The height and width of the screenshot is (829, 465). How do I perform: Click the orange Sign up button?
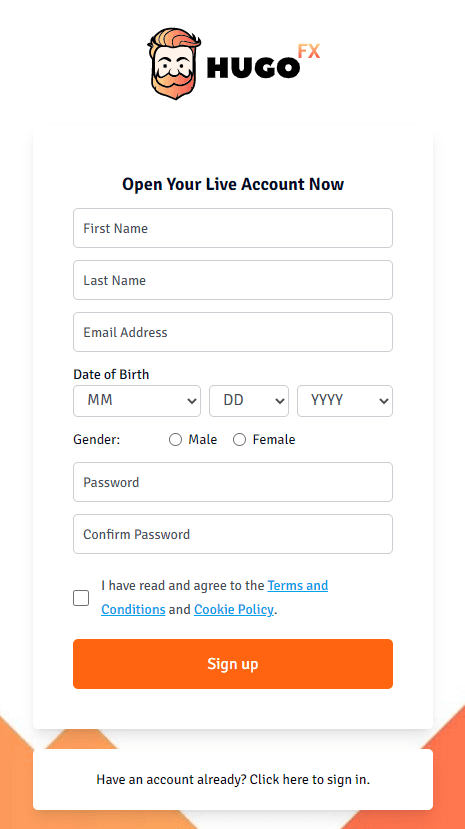pos(233,664)
